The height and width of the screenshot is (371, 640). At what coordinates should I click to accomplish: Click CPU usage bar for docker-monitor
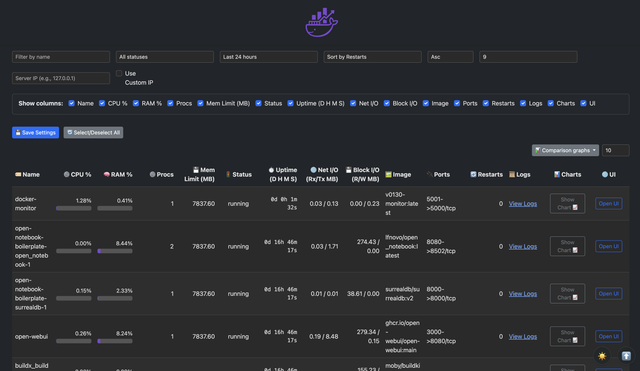click(73, 208)
